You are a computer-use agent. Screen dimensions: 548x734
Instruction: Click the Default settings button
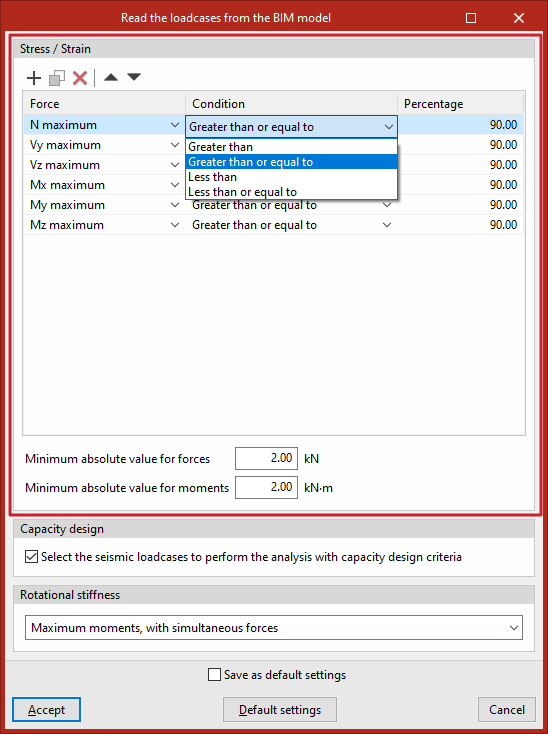point(280,710)
